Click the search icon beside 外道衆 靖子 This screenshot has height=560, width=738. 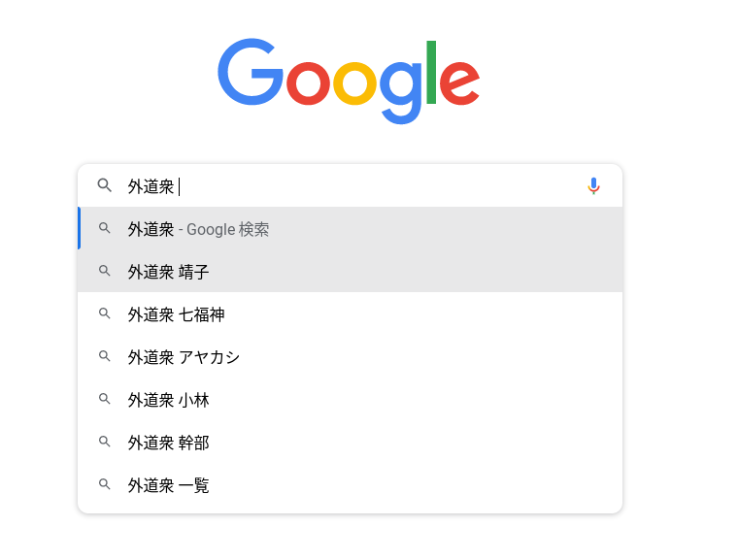point(105,272)
